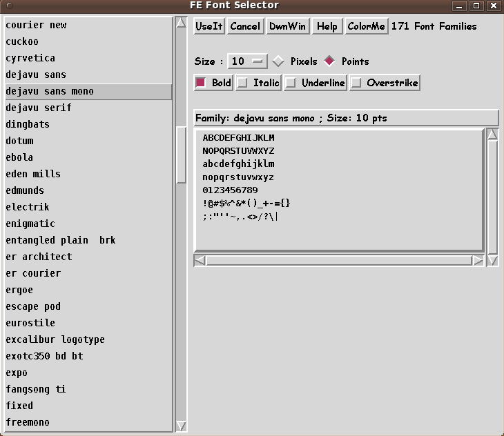The height and width of the screenshot is (436, 504).
Task: Open Help for the font selector
Action: pyautogui.click(x=327, y=26)
